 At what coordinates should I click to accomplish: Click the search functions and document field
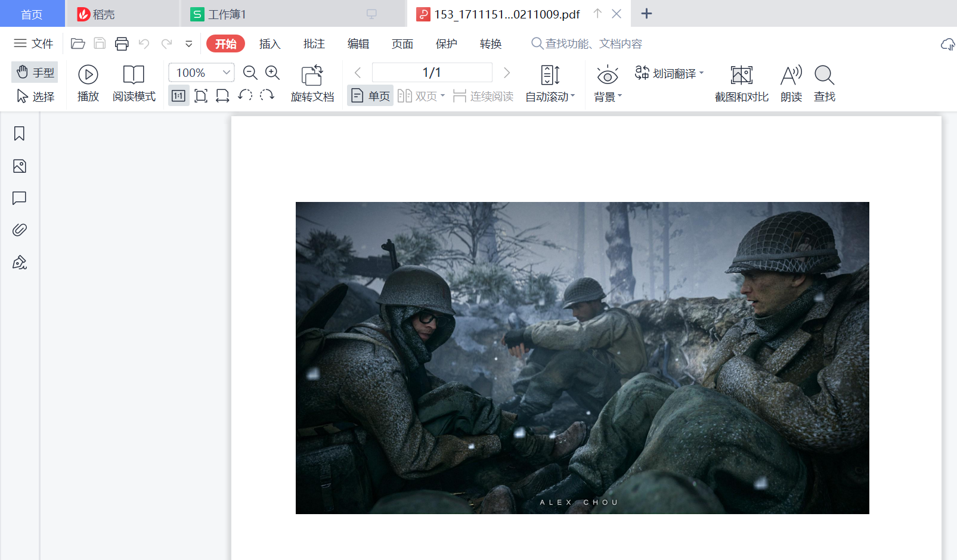587,43
